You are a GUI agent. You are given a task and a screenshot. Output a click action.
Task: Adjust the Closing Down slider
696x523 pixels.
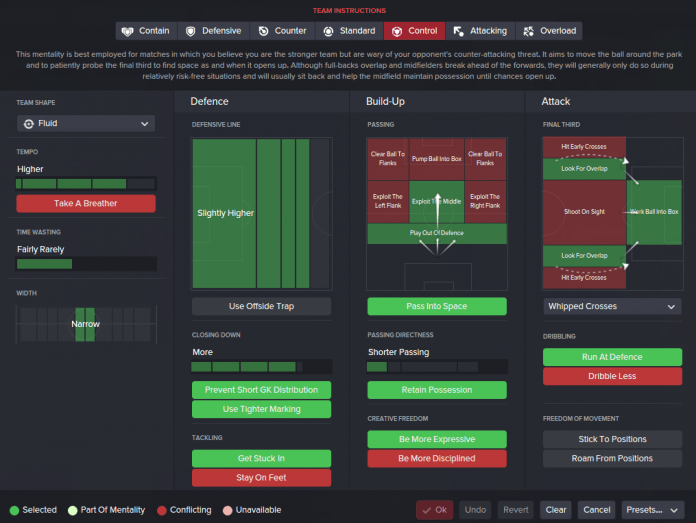[261, 367]
